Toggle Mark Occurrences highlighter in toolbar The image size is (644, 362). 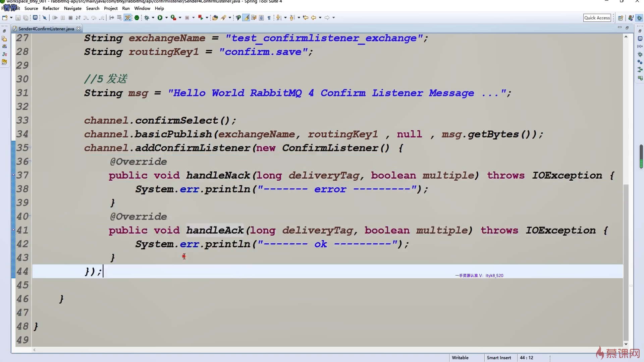pyautogui.click(x=246, y=18)
